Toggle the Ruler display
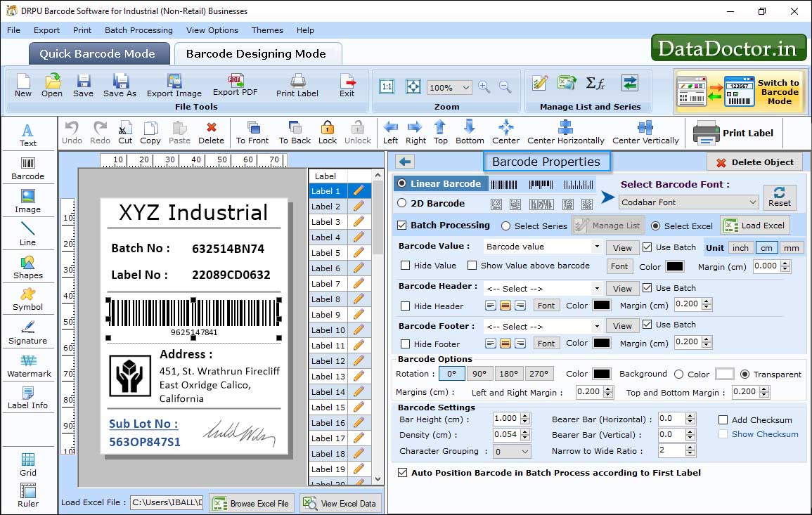 click(x=28, y=495)
